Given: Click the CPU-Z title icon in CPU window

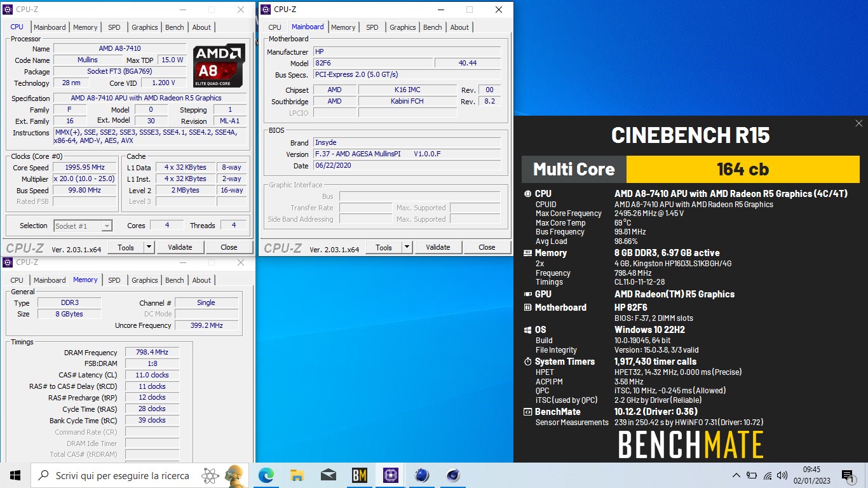Looking at the screenshot, I should [x=8, y=10].
